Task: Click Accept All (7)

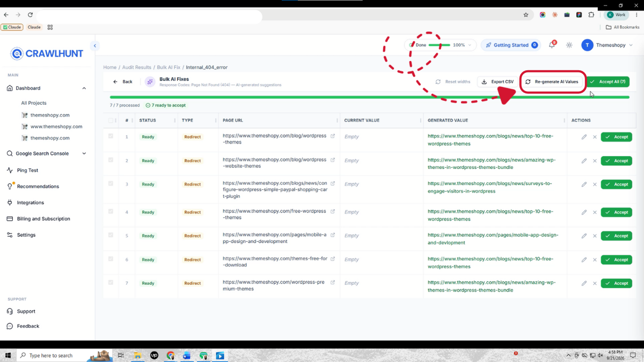Action: [x=608, y=82]
